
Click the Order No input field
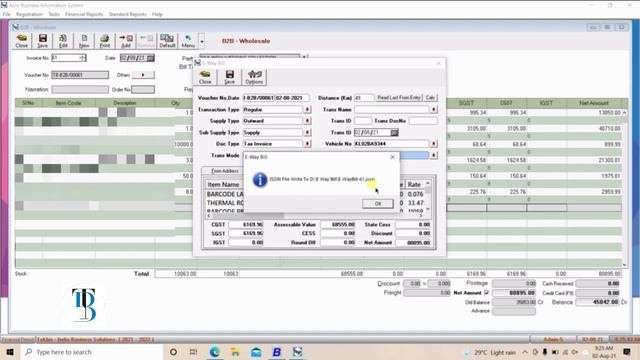pos(143,89)
